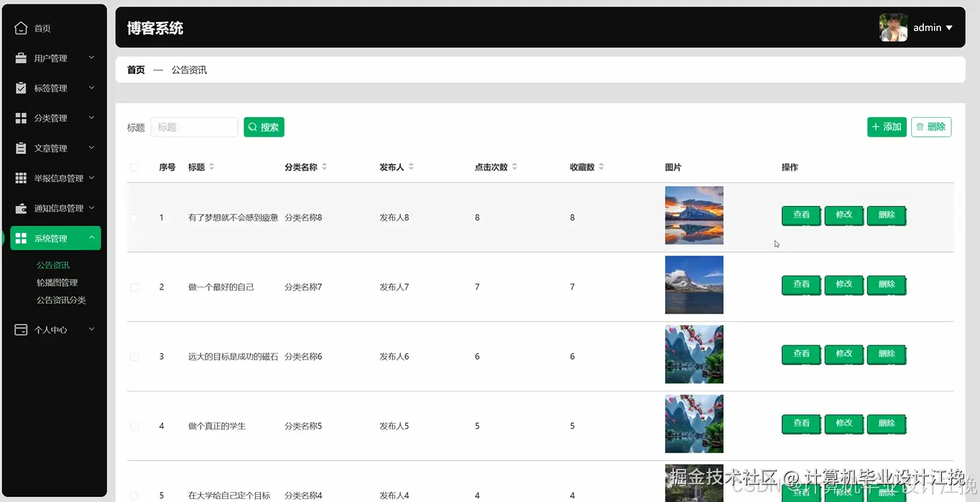Sort by 标题 column arrows

(211, 167)
